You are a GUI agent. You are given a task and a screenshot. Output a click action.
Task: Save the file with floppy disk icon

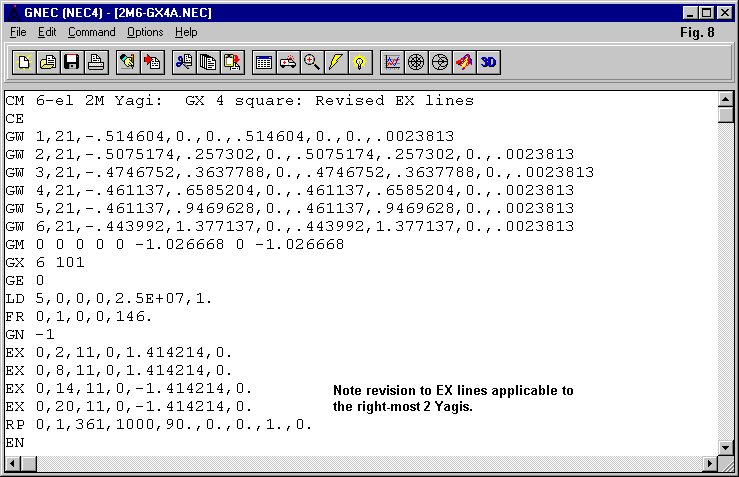coord(72,62)
